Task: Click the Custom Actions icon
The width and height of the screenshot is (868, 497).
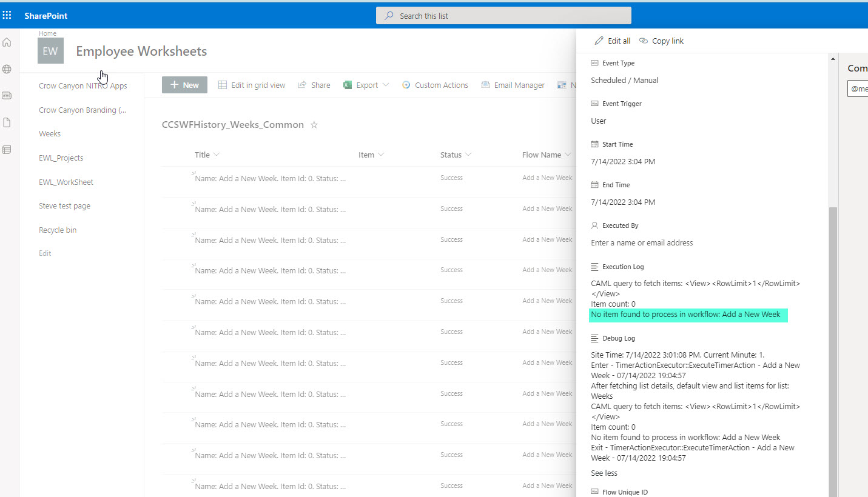Action: pos(406,85)
